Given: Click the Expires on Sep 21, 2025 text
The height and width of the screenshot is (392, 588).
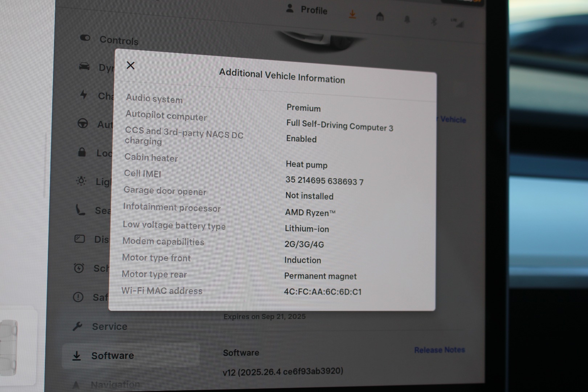Looking at the screenshot, I should click(264, 317).
